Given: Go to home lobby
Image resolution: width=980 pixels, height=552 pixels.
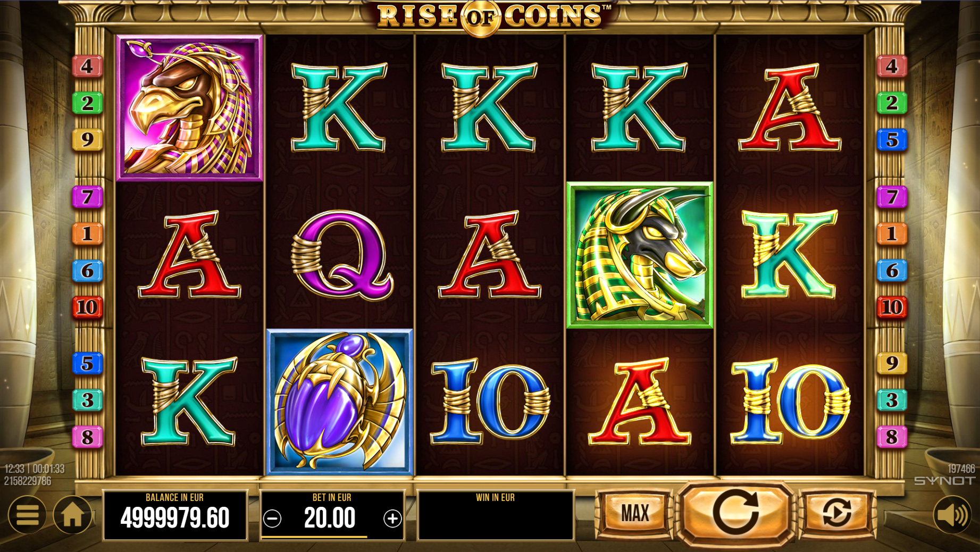Looking at the screenshot, I should (72, 514).
